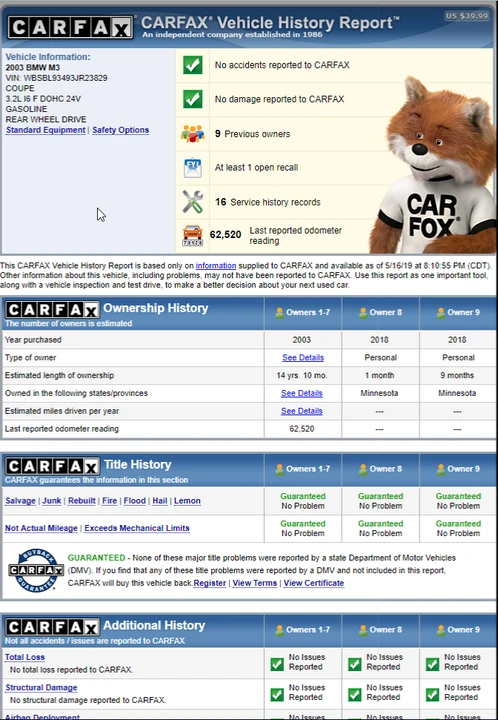Viewport: 498px width, 720px height.
Task: Open the Salvage title definition link
Action: pos(20,501)
